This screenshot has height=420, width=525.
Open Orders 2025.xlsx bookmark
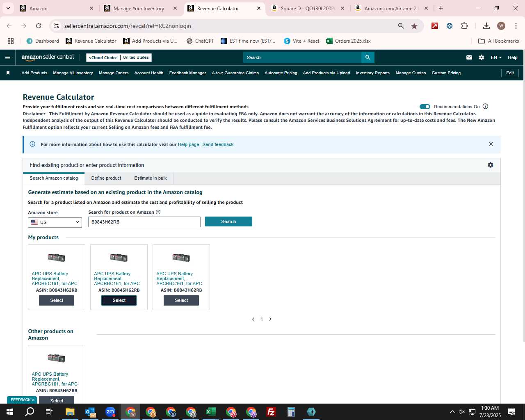349,41
